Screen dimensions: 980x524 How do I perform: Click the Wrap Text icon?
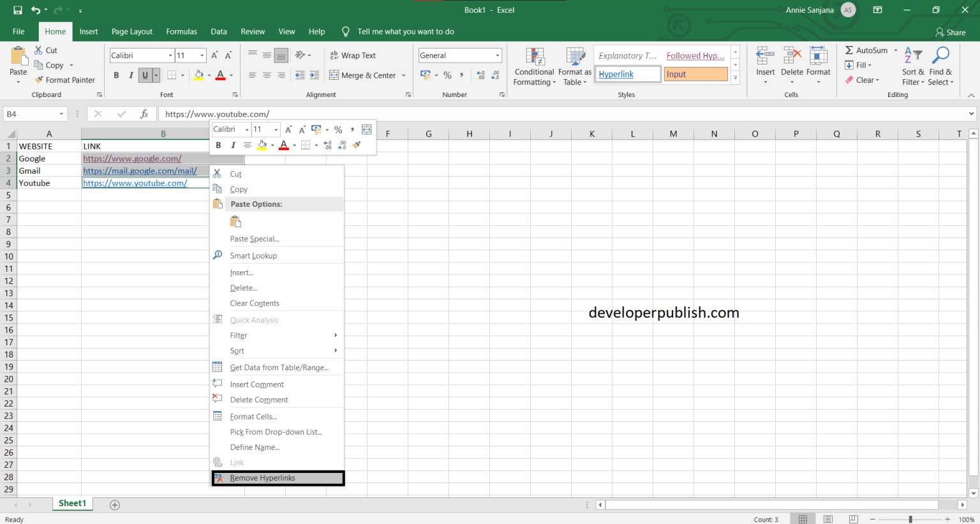353,56
